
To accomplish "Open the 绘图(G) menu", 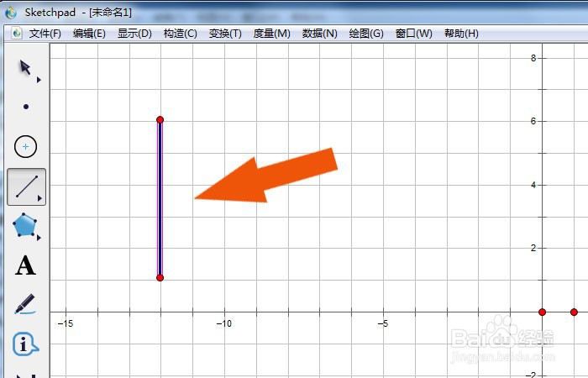I will (366, 34).
